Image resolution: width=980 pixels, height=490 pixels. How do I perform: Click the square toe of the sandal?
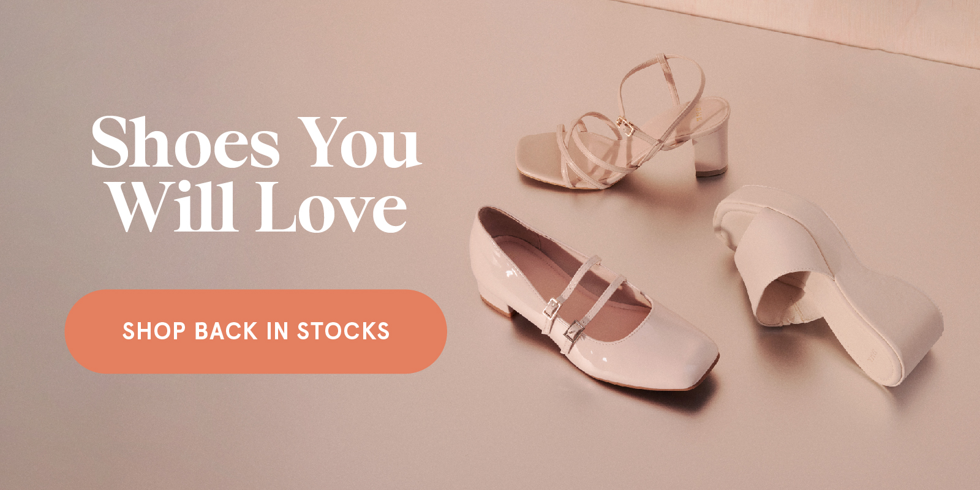(542, 154)
